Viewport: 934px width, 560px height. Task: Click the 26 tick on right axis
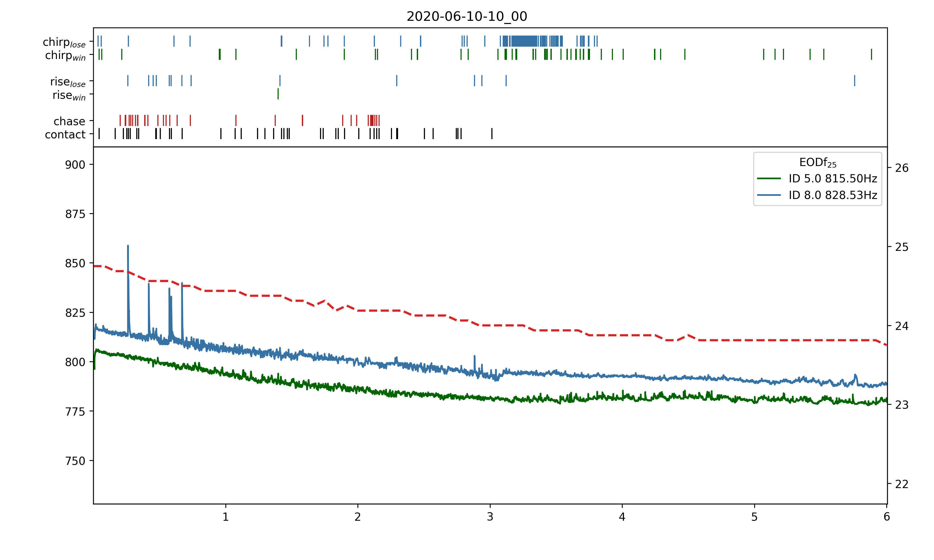click(902, 168)
